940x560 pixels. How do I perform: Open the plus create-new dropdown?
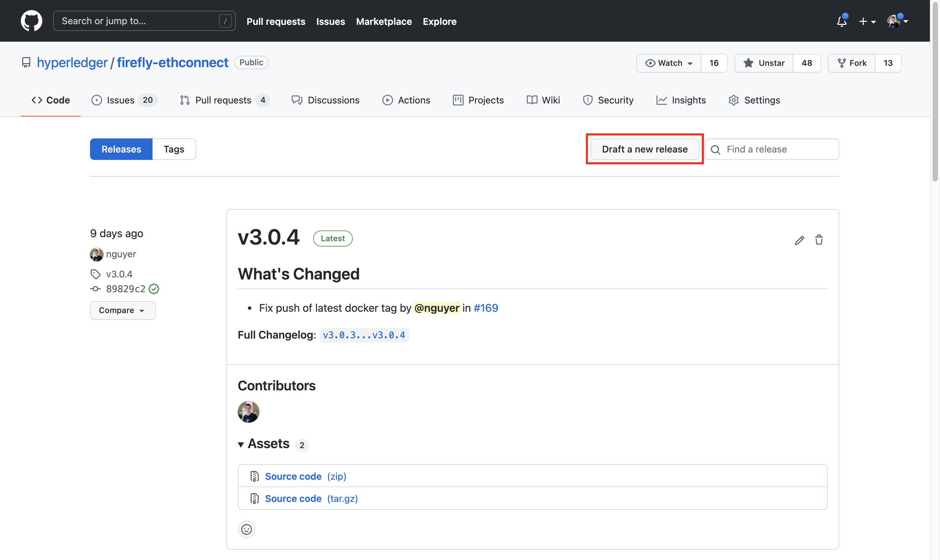[866, 21]
